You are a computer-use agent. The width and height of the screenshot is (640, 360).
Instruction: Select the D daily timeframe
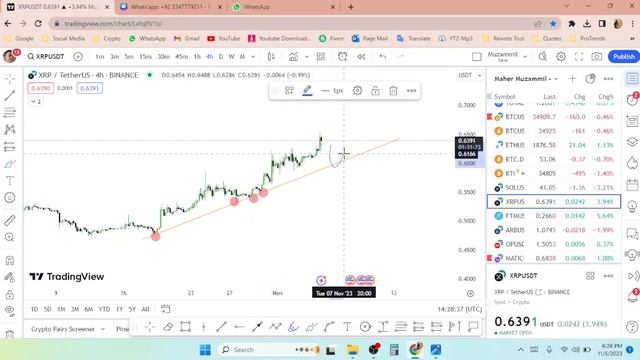pos(221,56)
